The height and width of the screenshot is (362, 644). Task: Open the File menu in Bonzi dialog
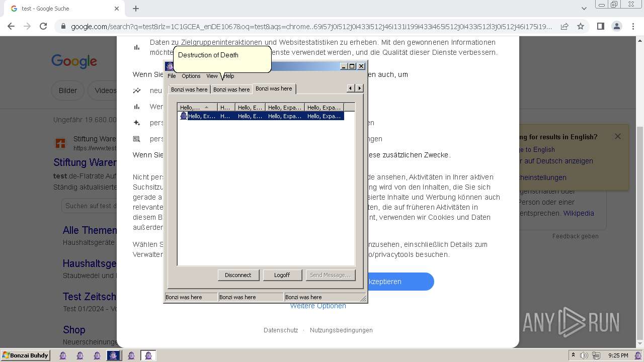tap(172, 76)
